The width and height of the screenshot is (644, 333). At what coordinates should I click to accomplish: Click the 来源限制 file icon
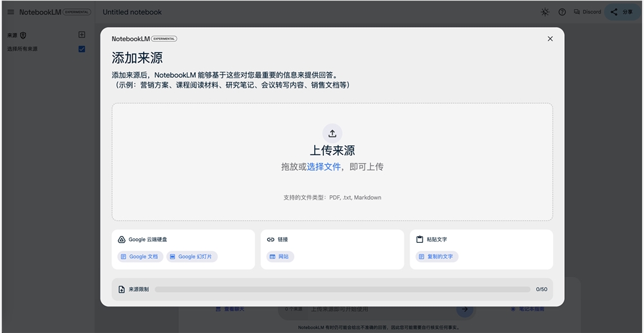(122, 289)
